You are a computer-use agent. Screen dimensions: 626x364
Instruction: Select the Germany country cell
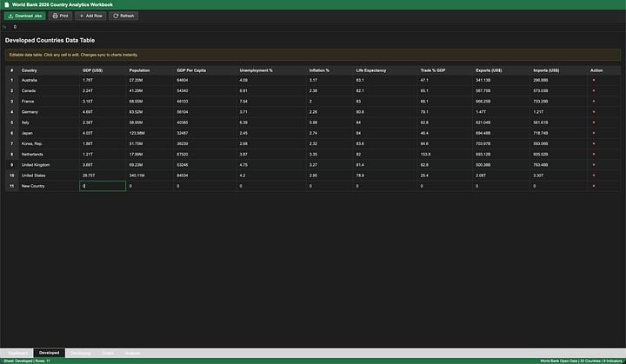49,112
